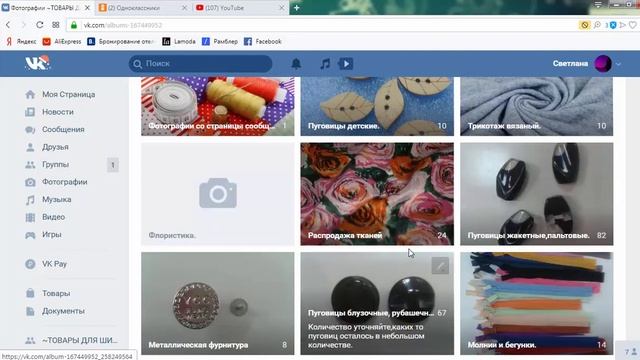This screenshot has width=640, height=360.
Task: Click the gamepad icon beside Игры
Action: coord(30,235)
